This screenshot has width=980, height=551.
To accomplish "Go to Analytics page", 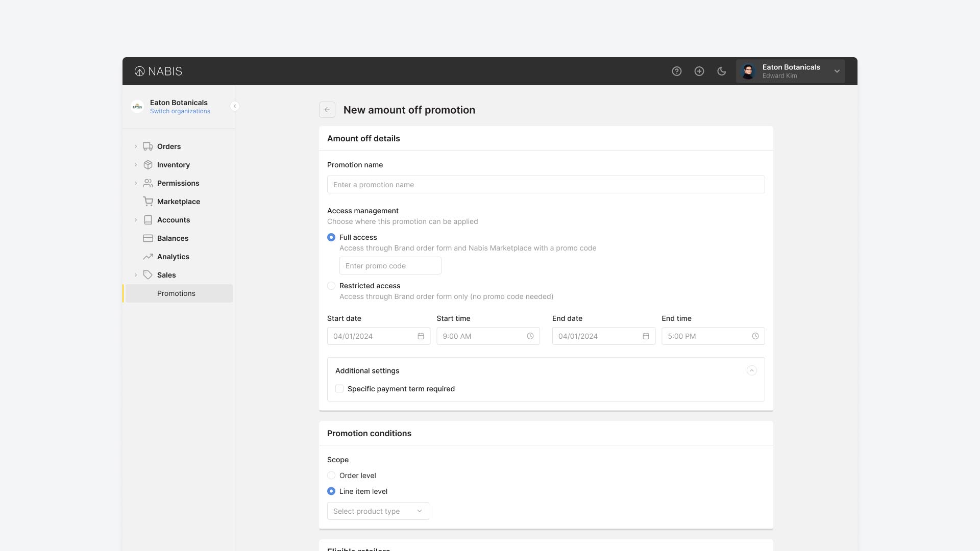I will pyautogui.click(x=173, y=257).
